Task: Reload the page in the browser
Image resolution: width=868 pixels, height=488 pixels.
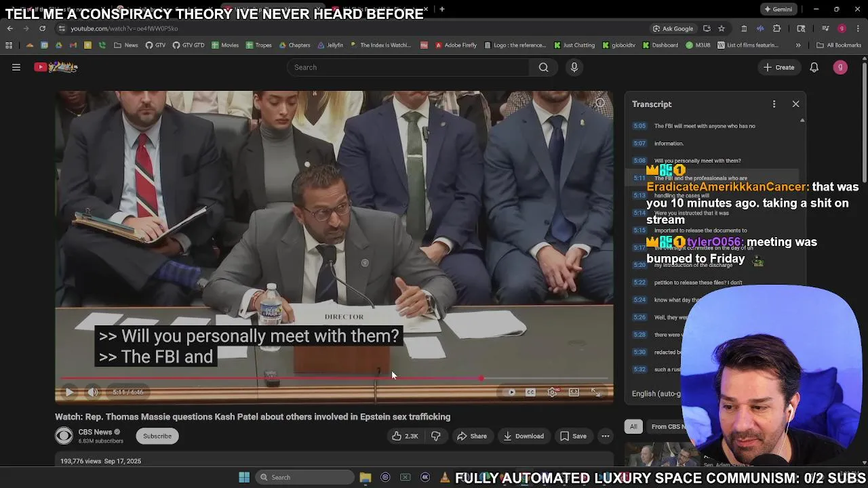Action: coord(42,28)
